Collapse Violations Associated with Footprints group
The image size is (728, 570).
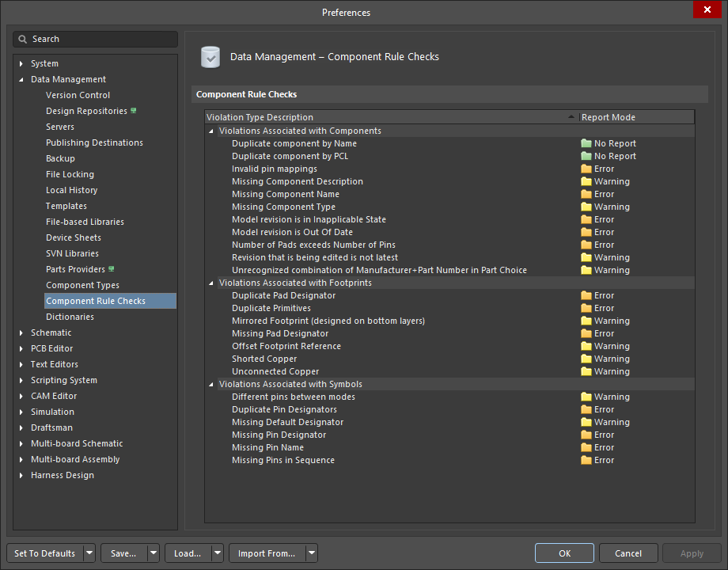[211, 283]
